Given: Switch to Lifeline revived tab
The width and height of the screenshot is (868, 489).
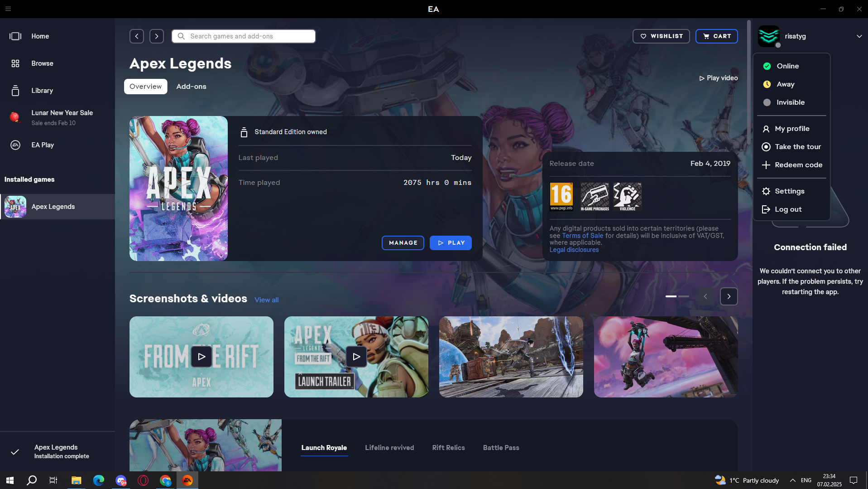Looking at the screenshot, I should coord(389,448).
